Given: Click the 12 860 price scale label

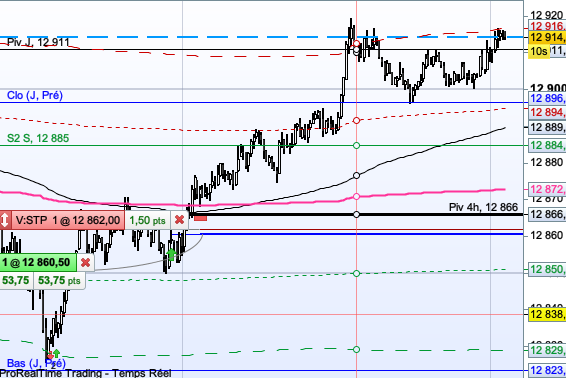Looking at the screenshot, I should pos(547,236).
